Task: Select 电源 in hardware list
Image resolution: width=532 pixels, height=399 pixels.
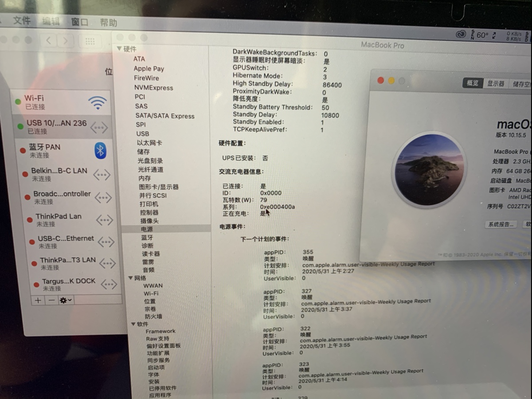Action: point(147,229)
